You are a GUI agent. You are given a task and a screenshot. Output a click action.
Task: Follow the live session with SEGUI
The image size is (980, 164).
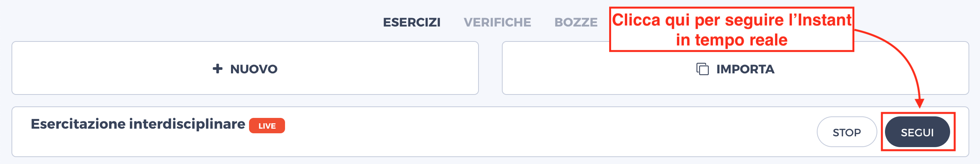click(x=917, y=132)
